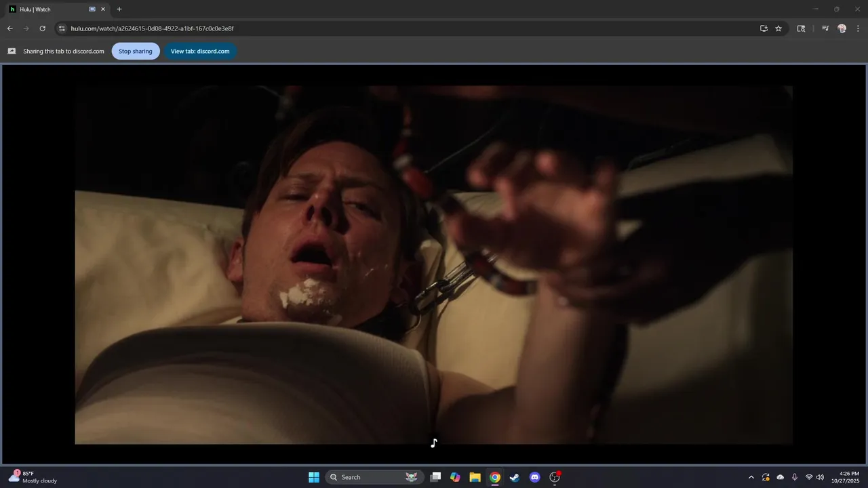Open the media controls music-note icon
Viewport: 868px width, 488px height.
pos(825,28)
